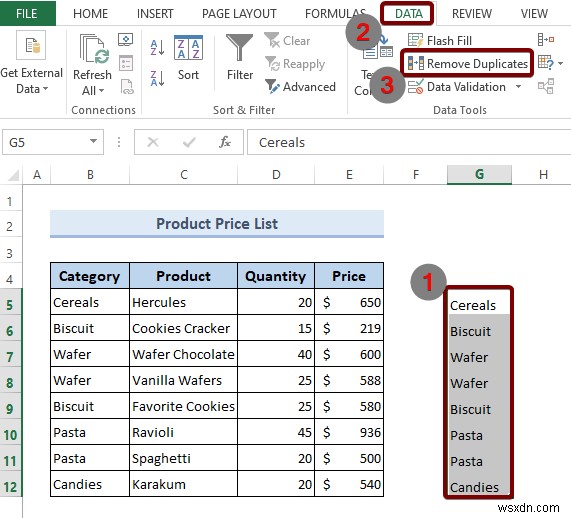The image size is (571, 518).
Task: Expand What-If Analysis dropdown arrow
Action: pyautogui.click(x=561, y=63)
